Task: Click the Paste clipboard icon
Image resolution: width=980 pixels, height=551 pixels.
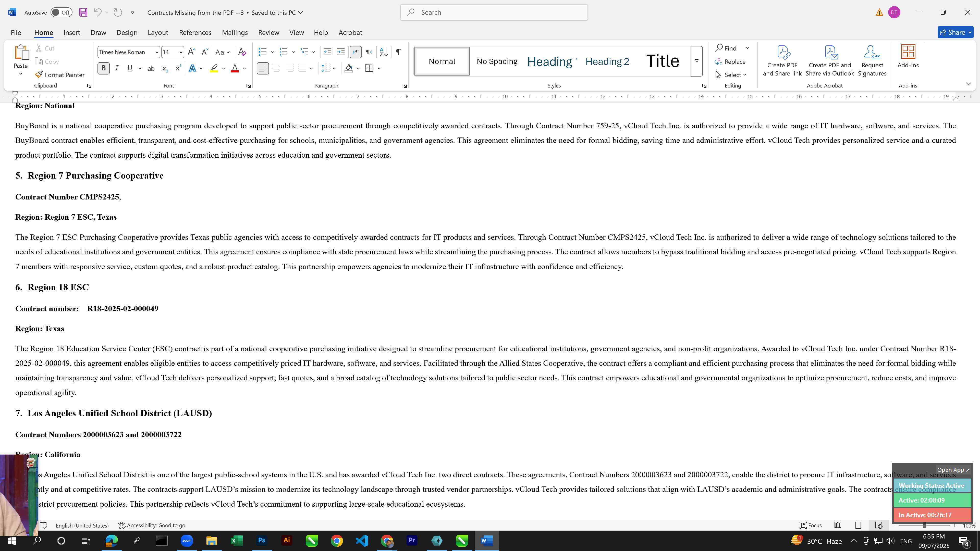Action: [21, 53]
